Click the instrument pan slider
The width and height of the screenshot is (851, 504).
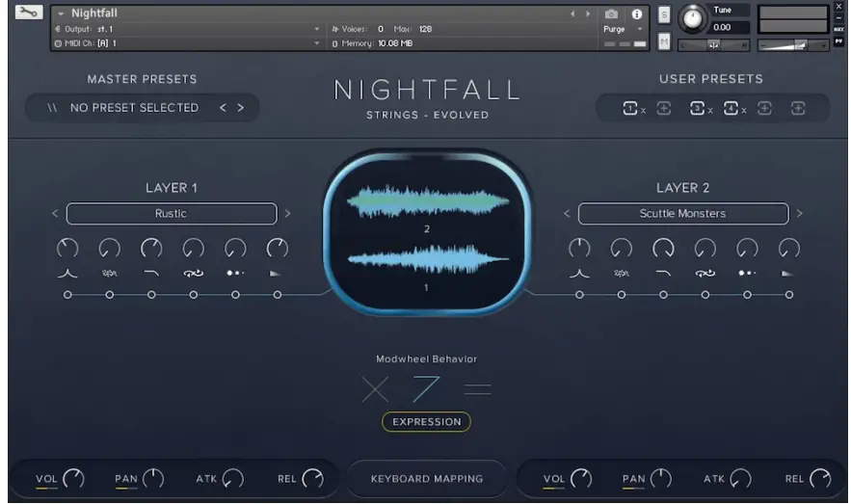[714, 45]
